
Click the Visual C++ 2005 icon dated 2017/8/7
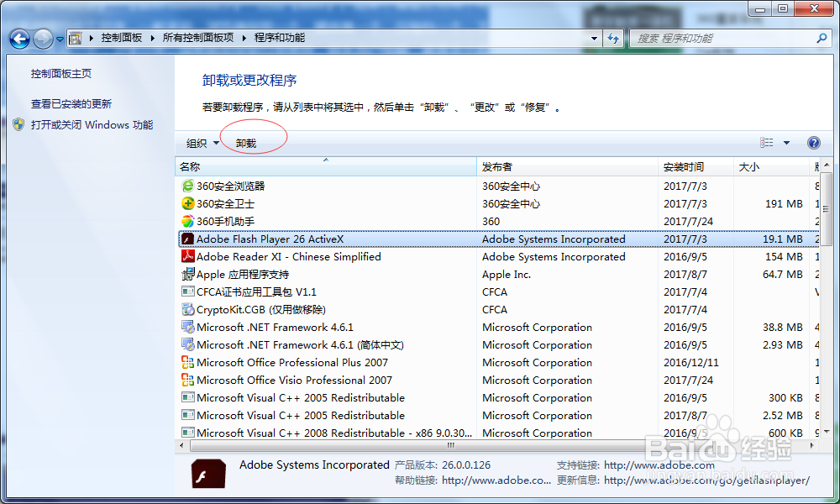(x=187, y=415)
